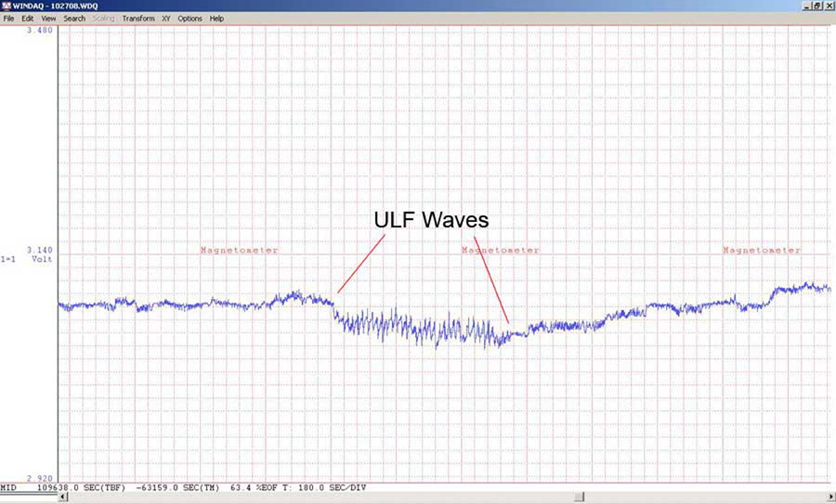Restore the WINDAQ window size
The width and height of the screenshot is (836, 504).
click(817, 6)
